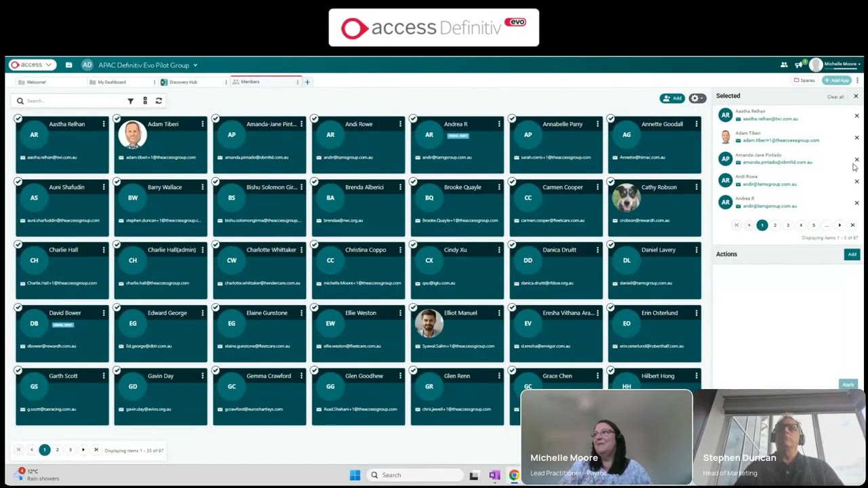
Task: Click the Add member button
Action: [x=672, y=98]
